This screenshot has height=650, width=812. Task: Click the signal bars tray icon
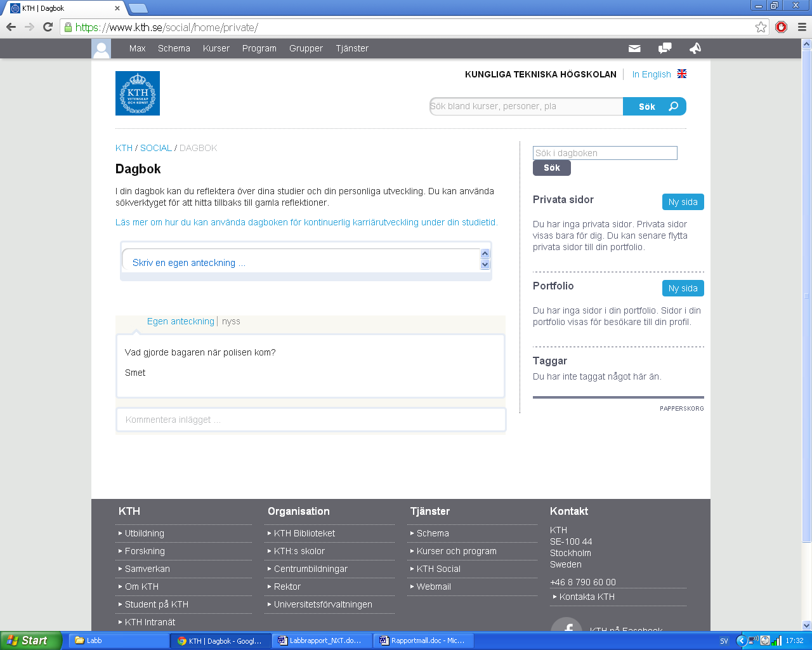(776, 640)
